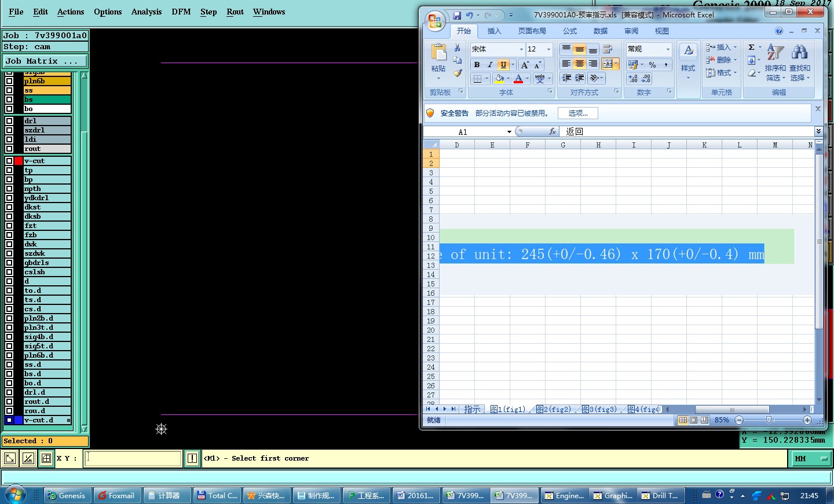
Task: Click first Genesis zoom tool icon at bottom-left
Action: (x=10, y=459)
